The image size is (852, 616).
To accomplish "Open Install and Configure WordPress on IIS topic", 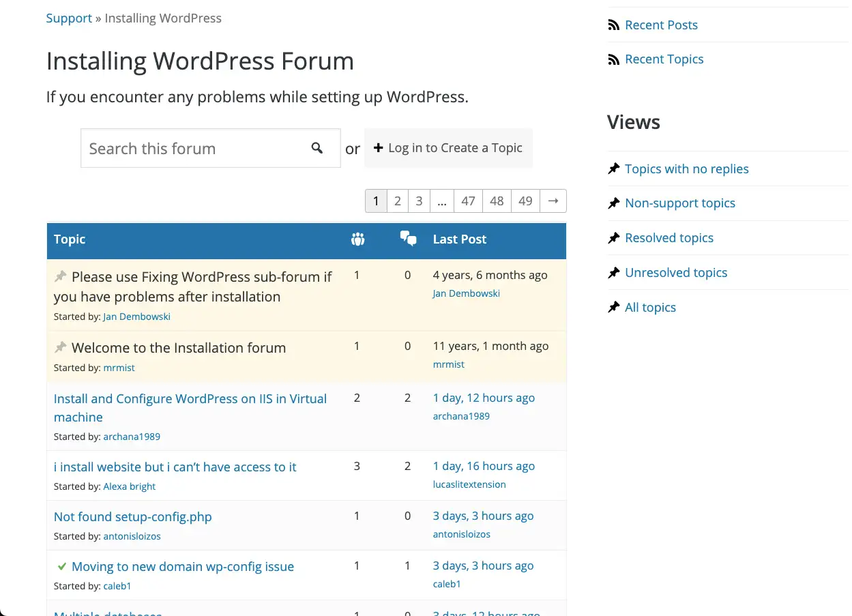I will coord(190,408).
